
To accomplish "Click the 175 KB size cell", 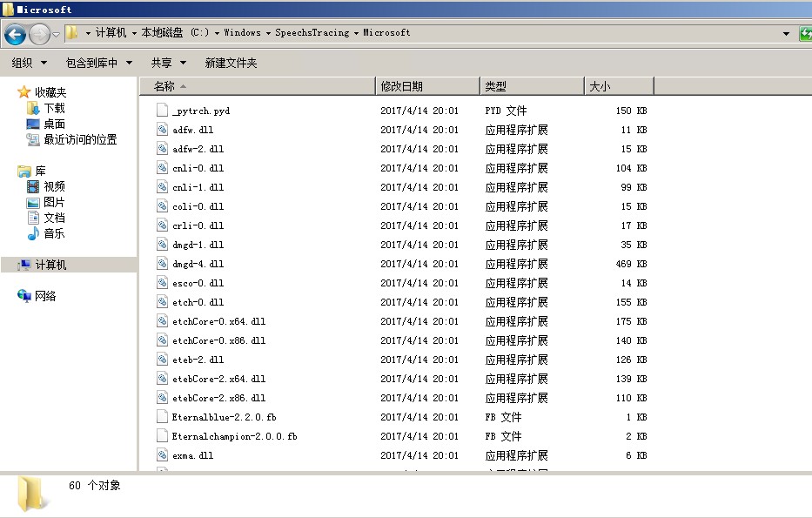I will [x=631, y=321].
